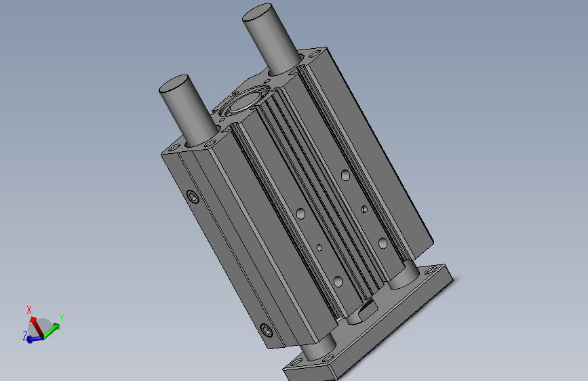Click the green Y axis of the orientation triad

[52, 330]
